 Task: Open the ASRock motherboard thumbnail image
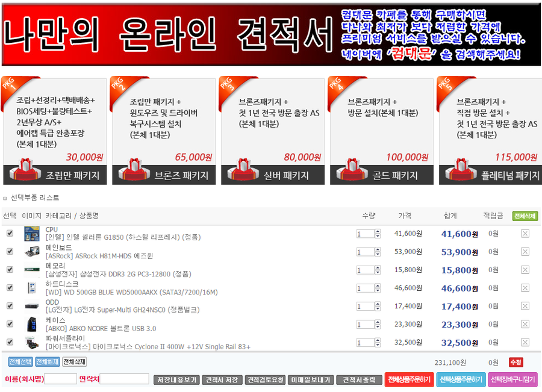[x=32, y=252]
